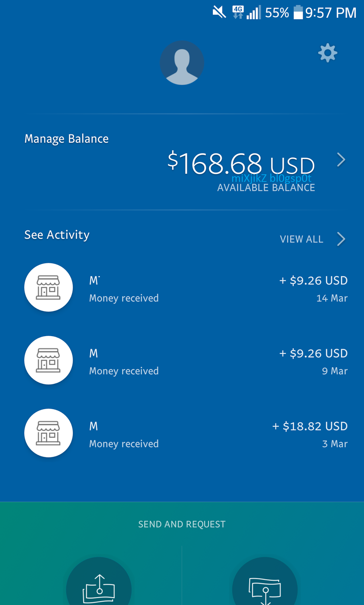Tap the muted sound status icon

click(x=219, y=12)
